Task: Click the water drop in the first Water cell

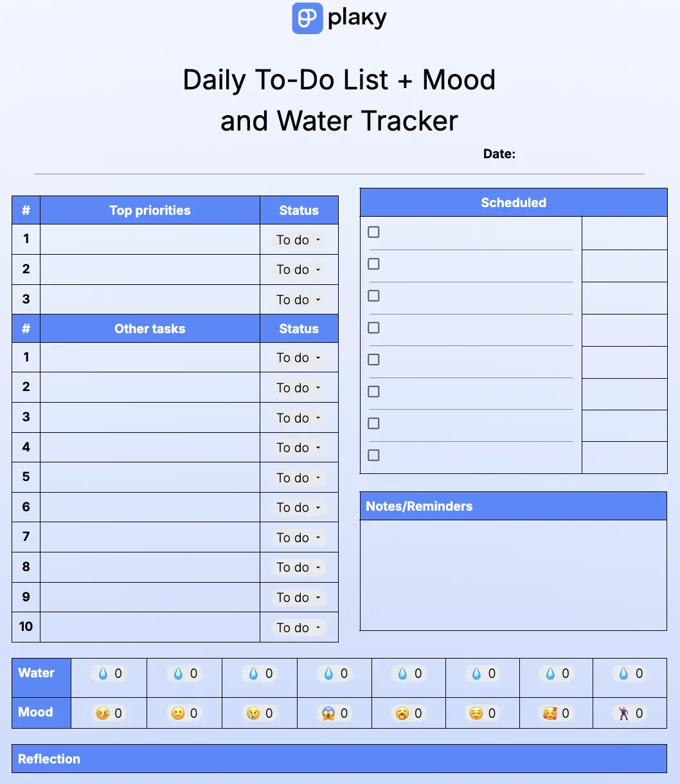Action: point(103,673)
